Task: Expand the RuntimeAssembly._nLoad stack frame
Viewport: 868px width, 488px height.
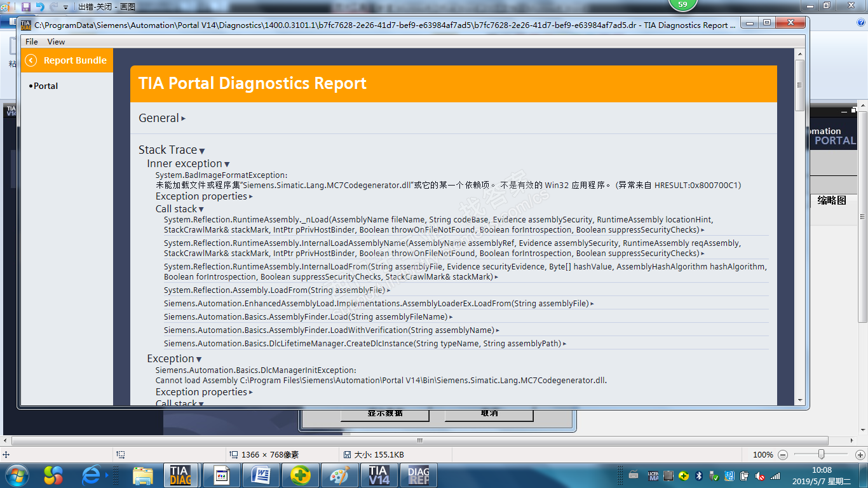Action: point(702,230)
